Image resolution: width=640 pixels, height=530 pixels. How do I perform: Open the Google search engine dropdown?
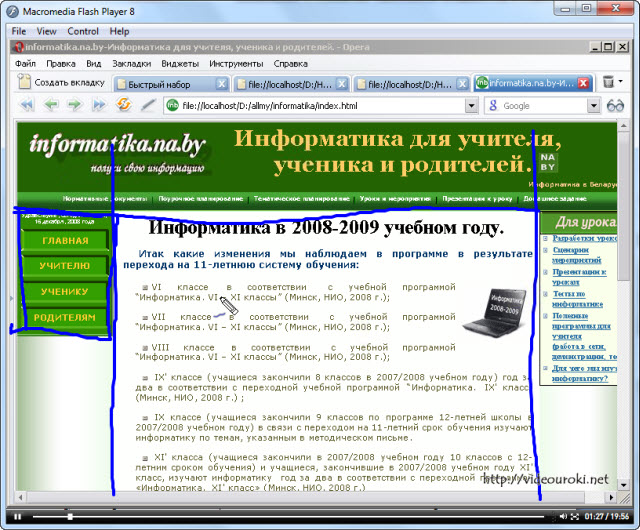[x=593, y=106]
